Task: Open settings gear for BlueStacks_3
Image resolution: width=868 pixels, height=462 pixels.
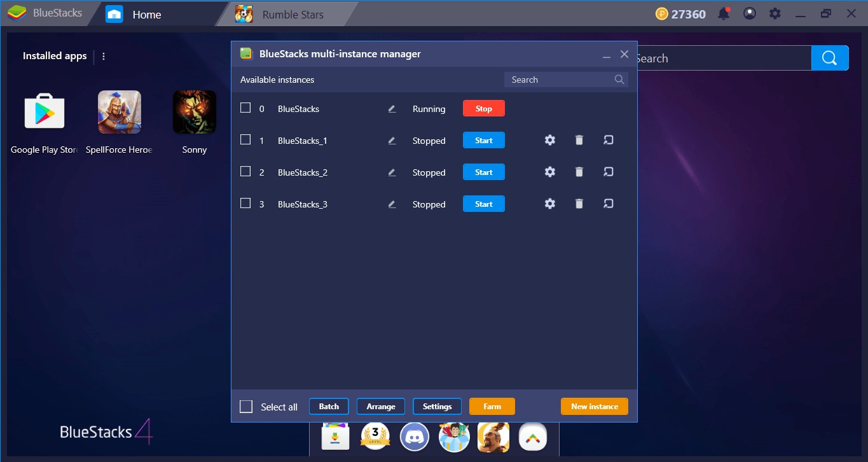Action: click(550, 204)
